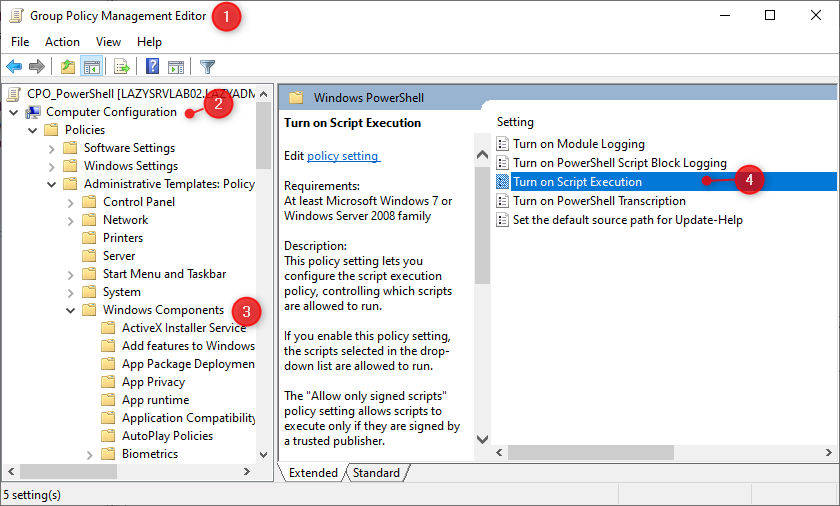Screen dimensions: 840x506
Task: Select the Application Compatibility folder
Action: click(189, 418)
